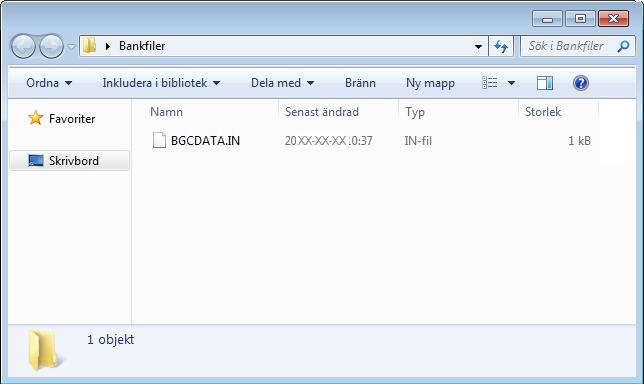Change view with the view icon
Viewport: 644px width, 384px height.
490,83
